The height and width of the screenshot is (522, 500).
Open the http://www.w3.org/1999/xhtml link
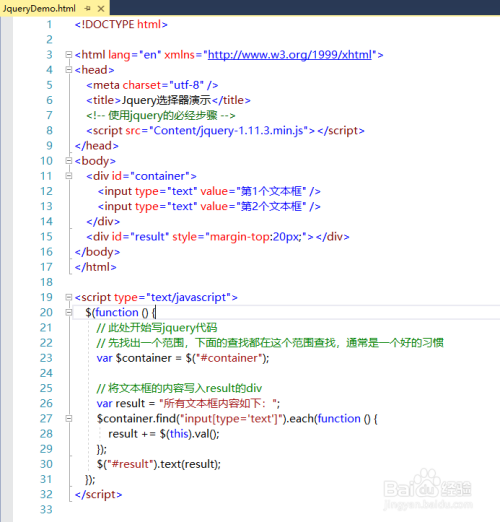coord(290,55)
